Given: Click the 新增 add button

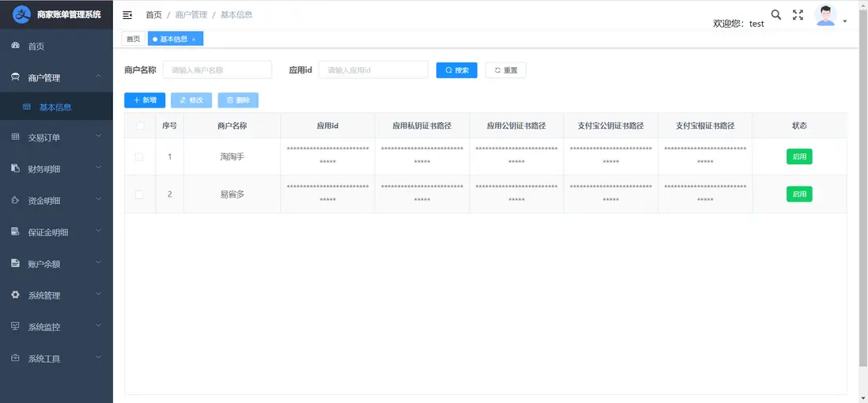Looking at the screenshot, I should coord(145,100).
